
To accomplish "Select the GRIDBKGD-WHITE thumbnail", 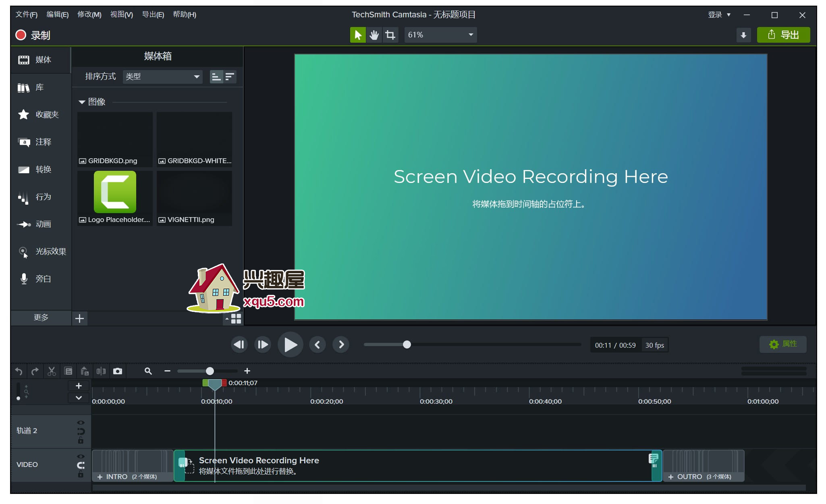I will click(x=194, y=139).
